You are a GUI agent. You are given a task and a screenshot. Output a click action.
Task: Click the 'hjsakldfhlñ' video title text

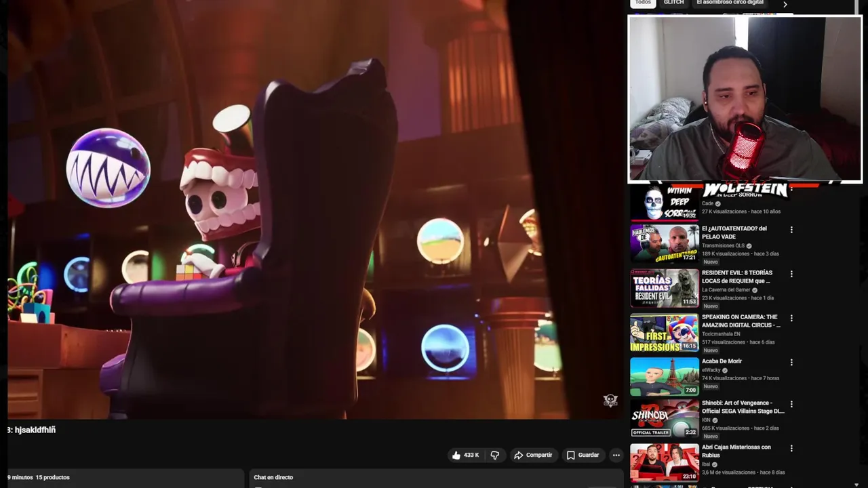(35, 430)
